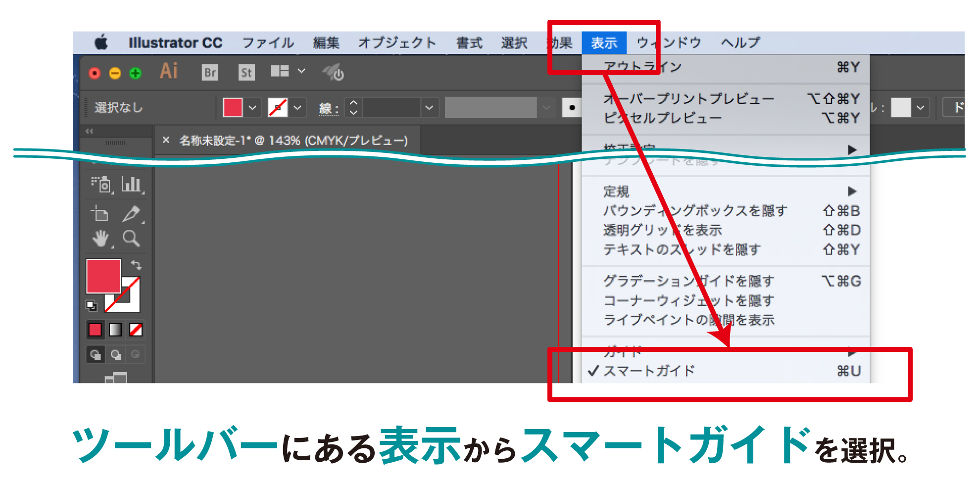
Task: Choose ピクセルプレビュー from the menu
Action: 662,118
